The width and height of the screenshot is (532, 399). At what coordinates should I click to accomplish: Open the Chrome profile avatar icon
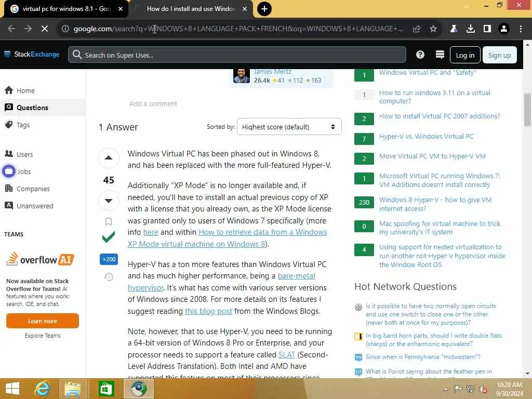pos(504,29)
